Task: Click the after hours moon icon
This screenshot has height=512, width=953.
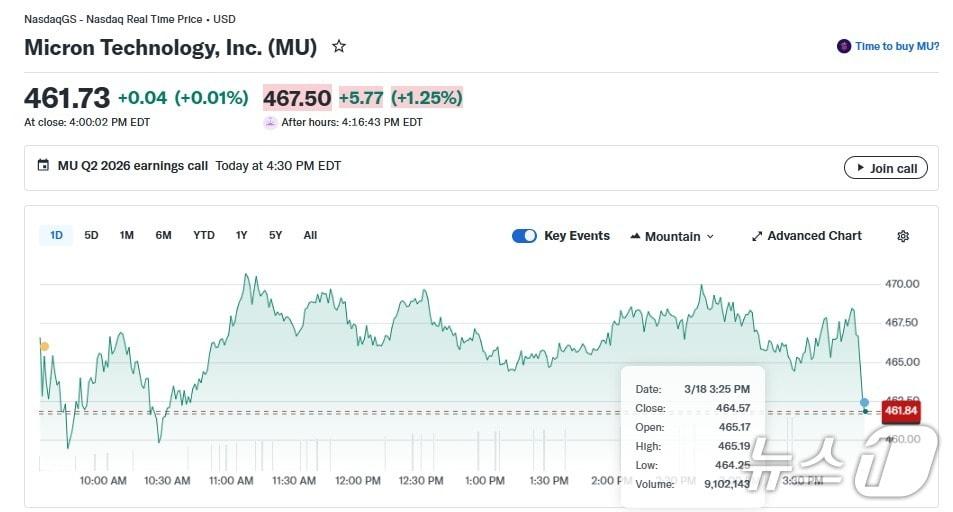Action: [x=270, y=122]
